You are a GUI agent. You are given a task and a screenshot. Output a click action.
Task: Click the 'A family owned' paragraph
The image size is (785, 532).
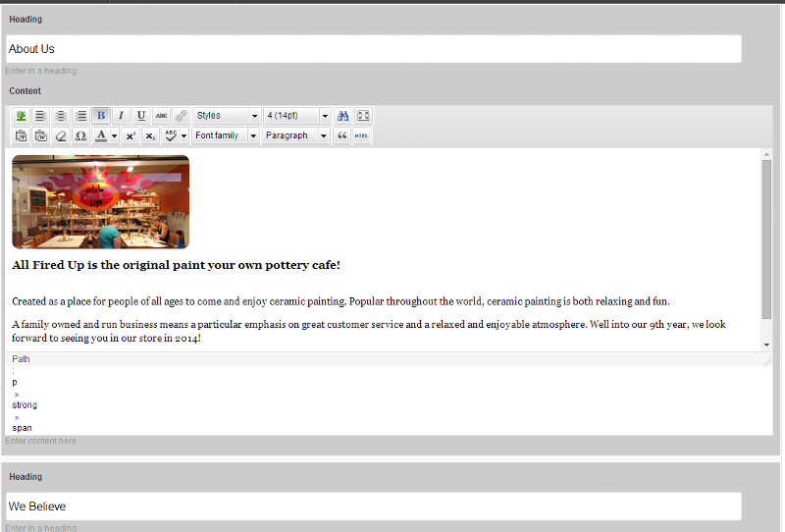[369, 331]
